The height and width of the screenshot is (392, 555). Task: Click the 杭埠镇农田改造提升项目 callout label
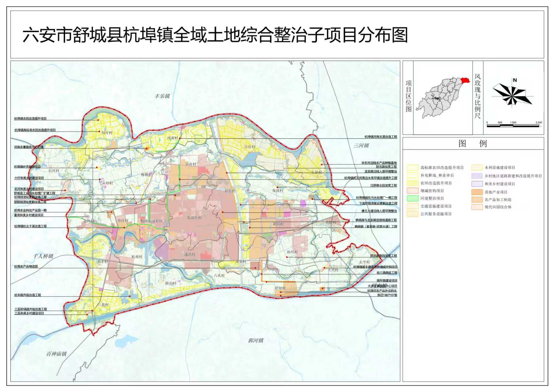[x=30, y=119]
